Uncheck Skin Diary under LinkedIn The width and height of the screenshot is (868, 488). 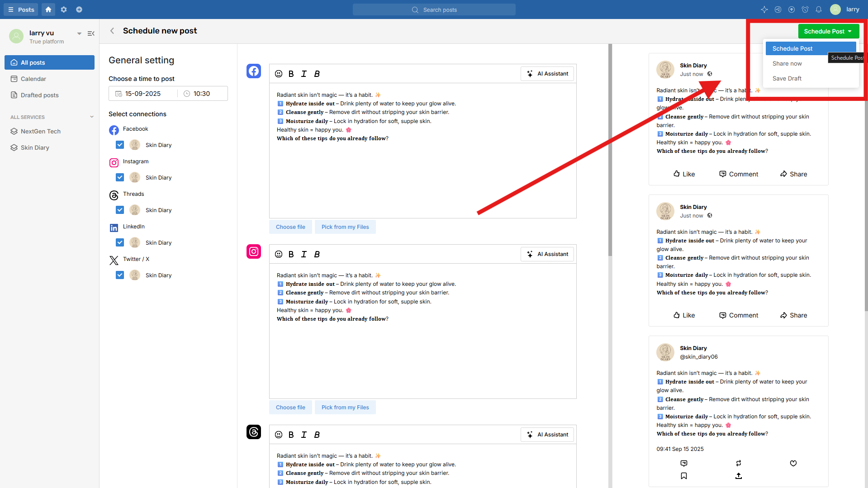pyautogui.click(x=120, y=242)
